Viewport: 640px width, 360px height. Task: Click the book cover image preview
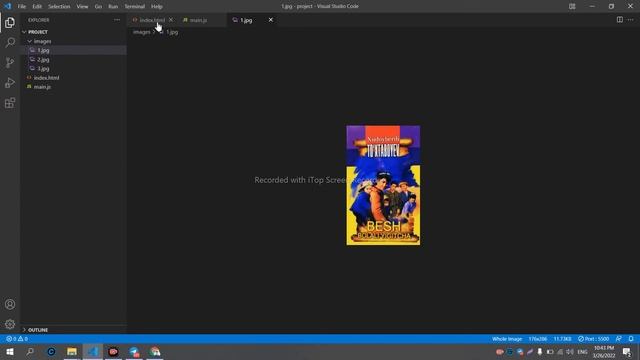coord(383,185)
